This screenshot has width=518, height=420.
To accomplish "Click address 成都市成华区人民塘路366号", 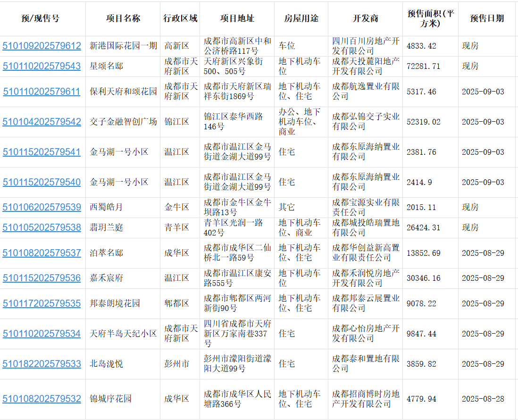I will click(x=237, y=399).
